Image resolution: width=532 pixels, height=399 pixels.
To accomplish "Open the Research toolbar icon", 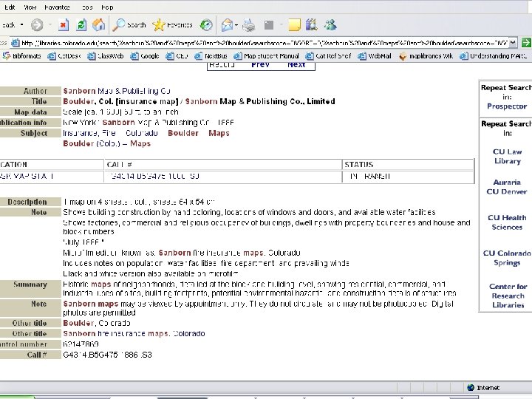I will pos(311,25).
